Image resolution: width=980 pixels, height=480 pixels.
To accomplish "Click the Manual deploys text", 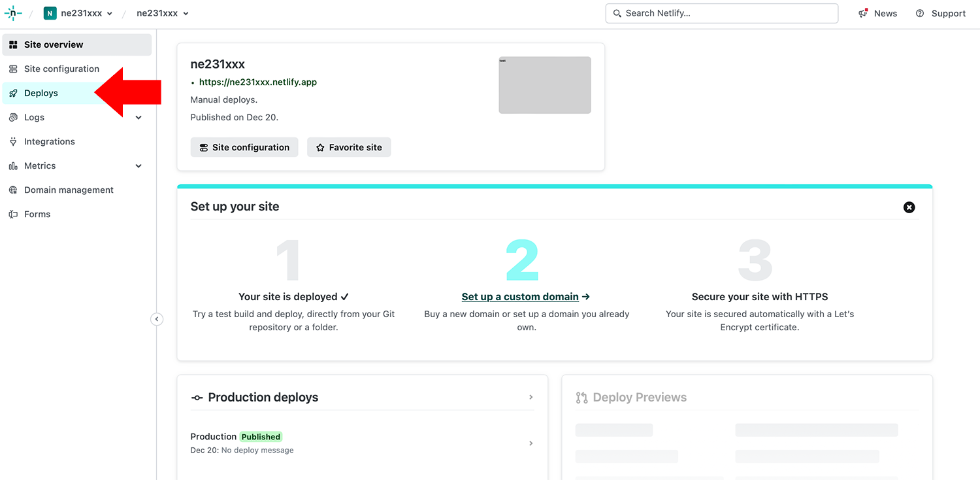I will tap(223, 99).
